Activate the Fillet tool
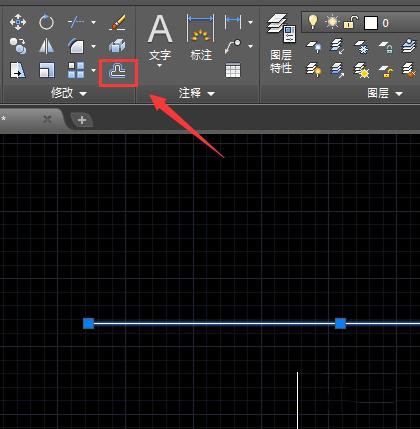Viewport: 420px width, 429px height. point(76,46)
